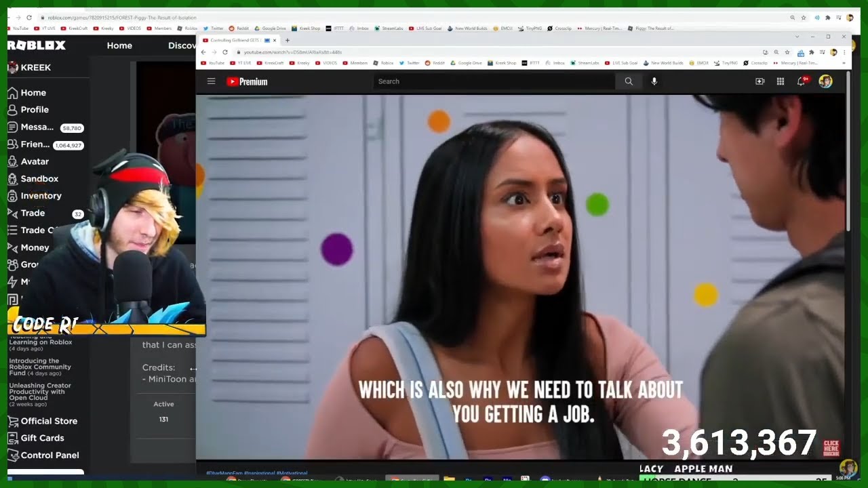Open Gift Cards in the Roblox sidebar

35,438
